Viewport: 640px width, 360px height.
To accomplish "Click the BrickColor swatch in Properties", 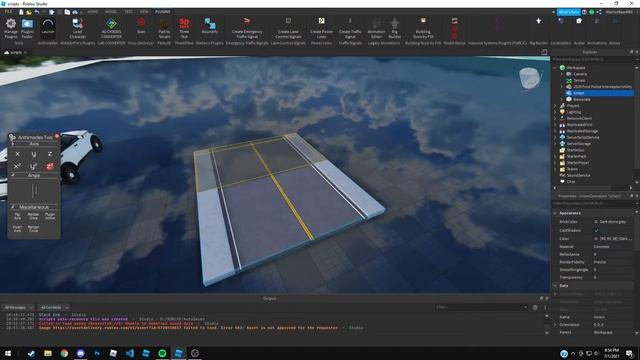I will pyautogui.click(x=596, y=222).
